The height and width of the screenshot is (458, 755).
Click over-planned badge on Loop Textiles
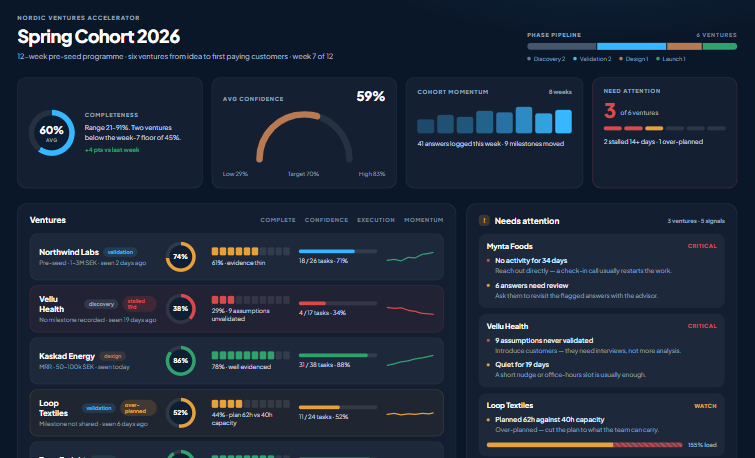click(x=138, y=408)
